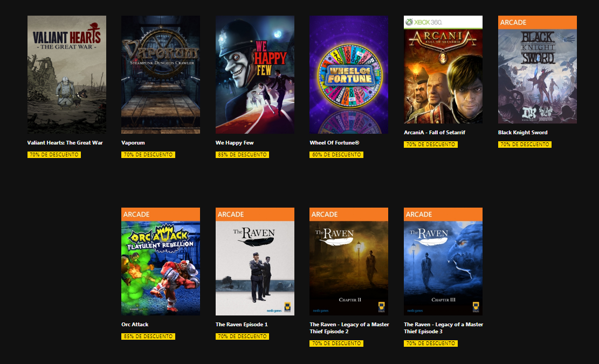Select The Raven Chapter II cover art
Viewport: 599px width, 364px height.
tap(349, 262)
